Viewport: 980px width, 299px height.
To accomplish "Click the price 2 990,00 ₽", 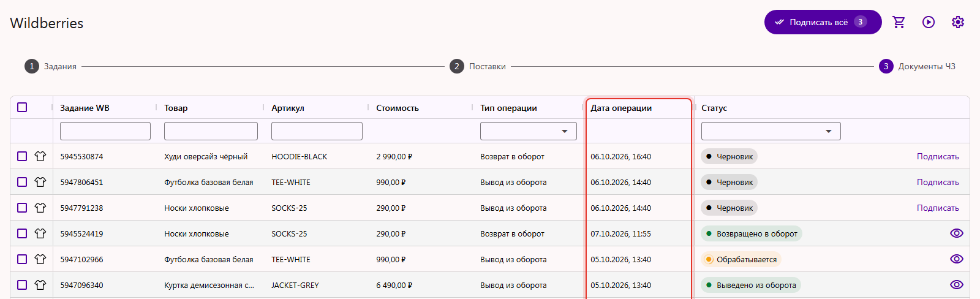I will [x=394, y=156].
